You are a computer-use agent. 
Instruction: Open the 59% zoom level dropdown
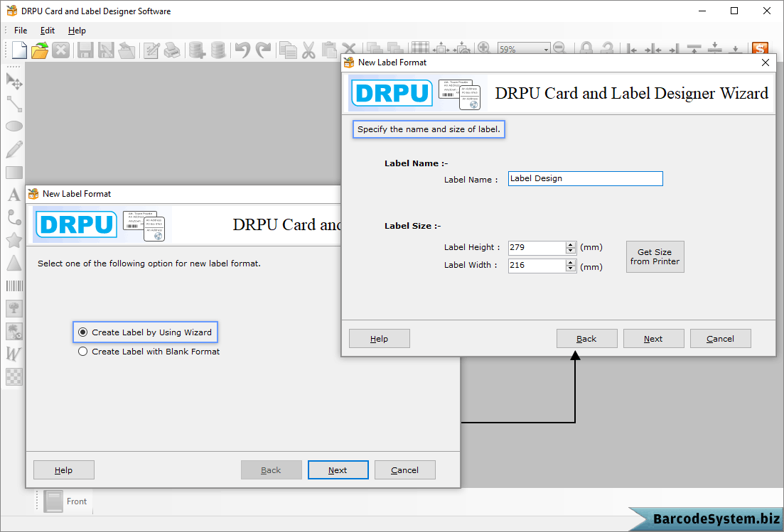pyautogui.click(x=546, y=49)
